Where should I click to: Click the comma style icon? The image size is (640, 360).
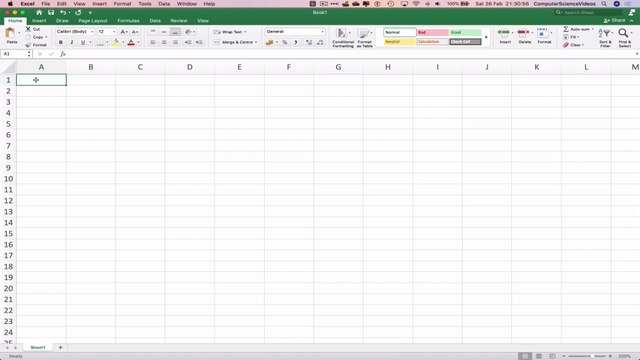point(296,42)
